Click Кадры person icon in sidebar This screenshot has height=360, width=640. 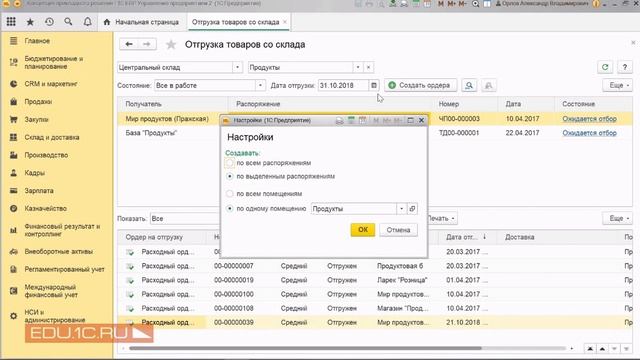(x=13, y=173)
